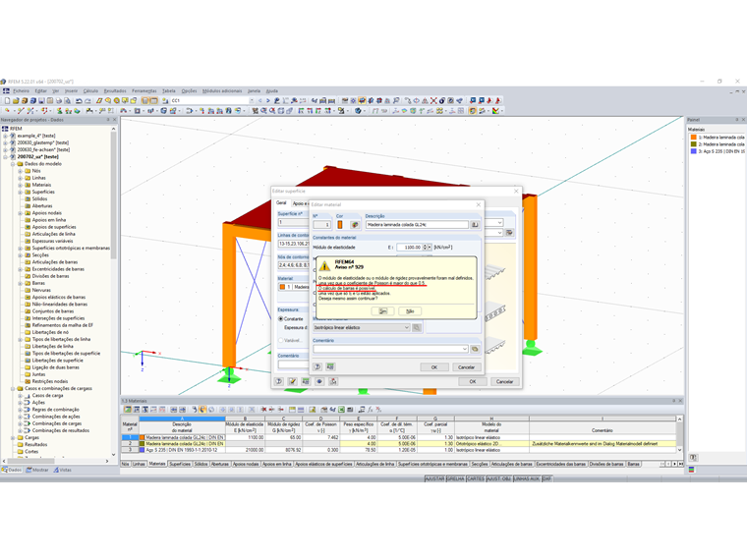Click the Redo arrow icon
Viewport: 747px width, 560px height.
tap(87, 101)
